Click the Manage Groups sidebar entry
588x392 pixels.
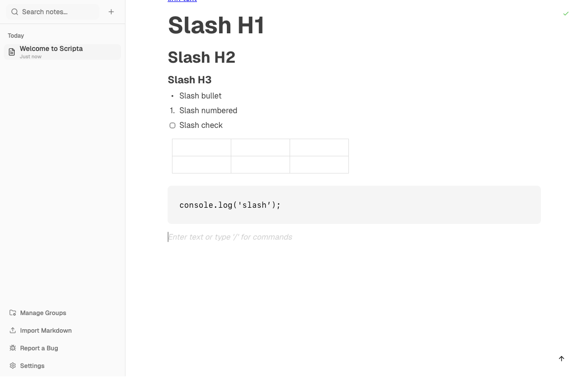point(43,313)
